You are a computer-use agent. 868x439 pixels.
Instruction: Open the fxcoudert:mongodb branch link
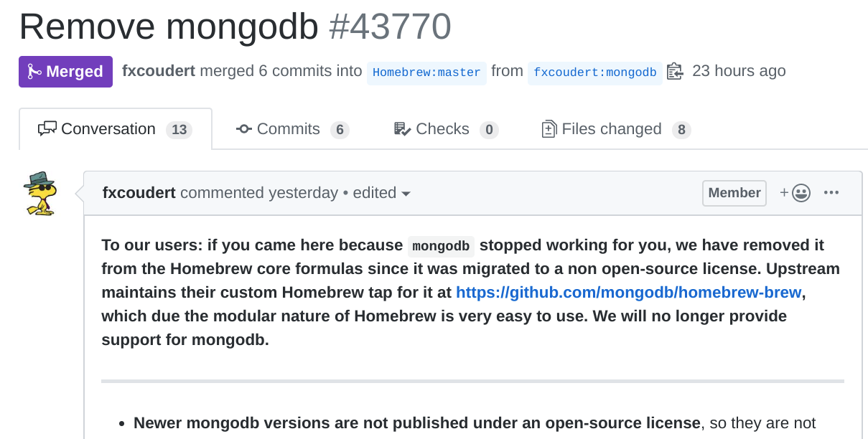point(595,72)
